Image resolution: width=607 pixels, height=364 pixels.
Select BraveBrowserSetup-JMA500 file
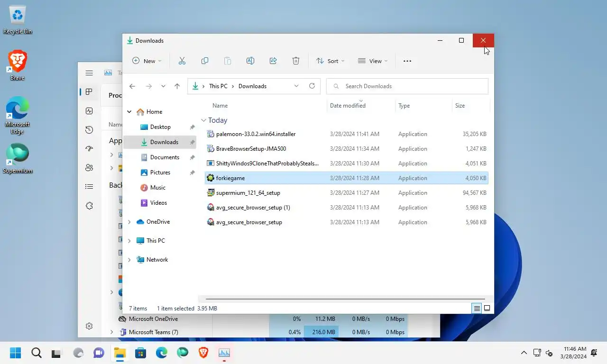(x=347, y=149)
